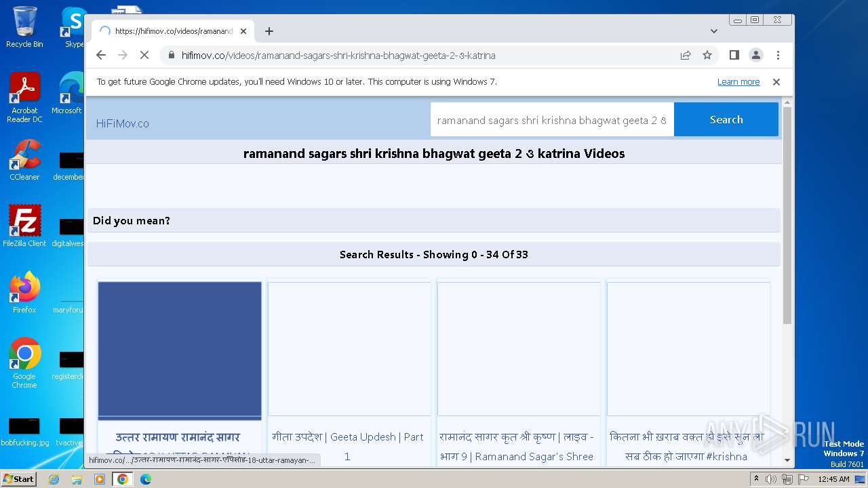Open the Uttar Ramayan video thumbnail
Viewport: 868px width, 488px height.
(x=180, y=350)
